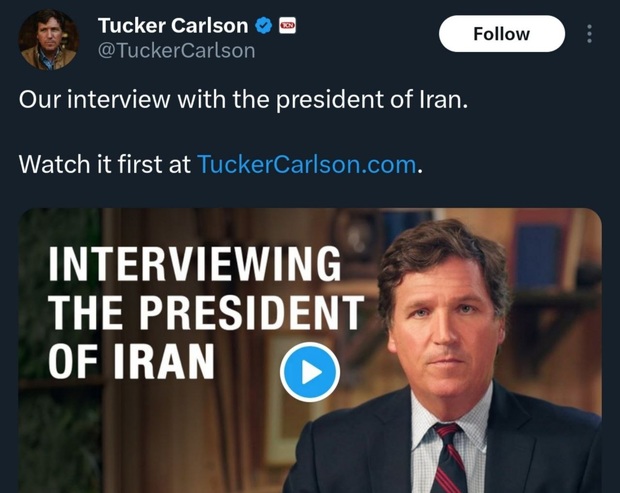Click the blue verified checkmark badge
The image size is (620, 493).
(263, 26)
